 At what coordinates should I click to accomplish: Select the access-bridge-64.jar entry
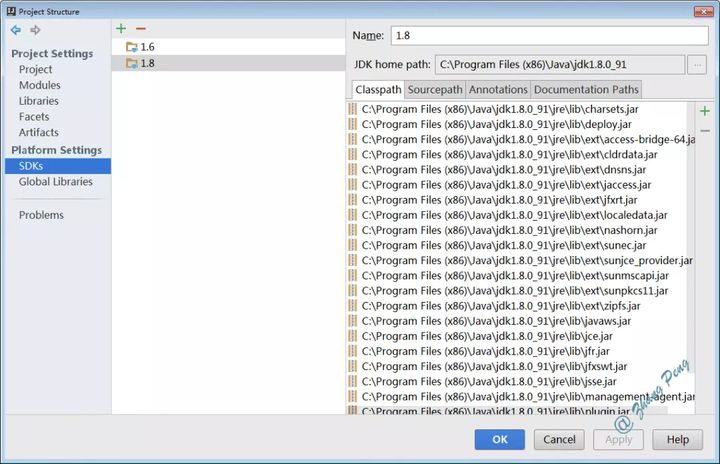point(528,140)
